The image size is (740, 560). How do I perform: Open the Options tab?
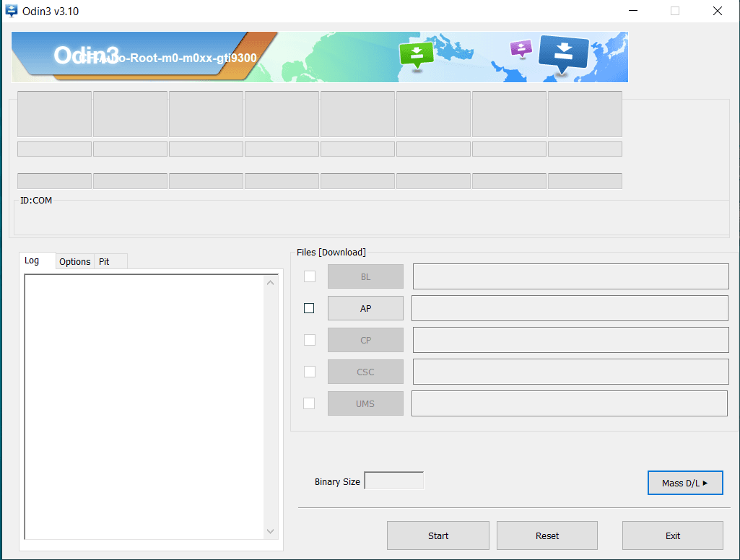(x=74, y=261)
